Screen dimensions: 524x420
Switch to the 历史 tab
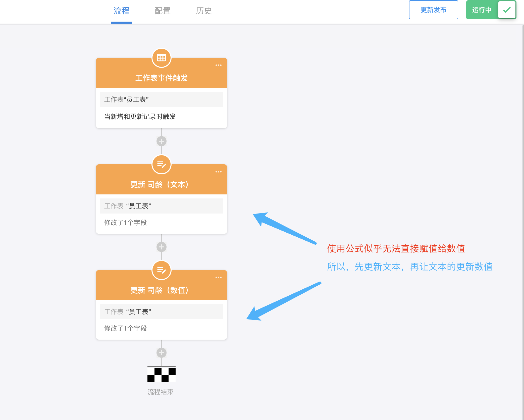(x=204, y=11)
